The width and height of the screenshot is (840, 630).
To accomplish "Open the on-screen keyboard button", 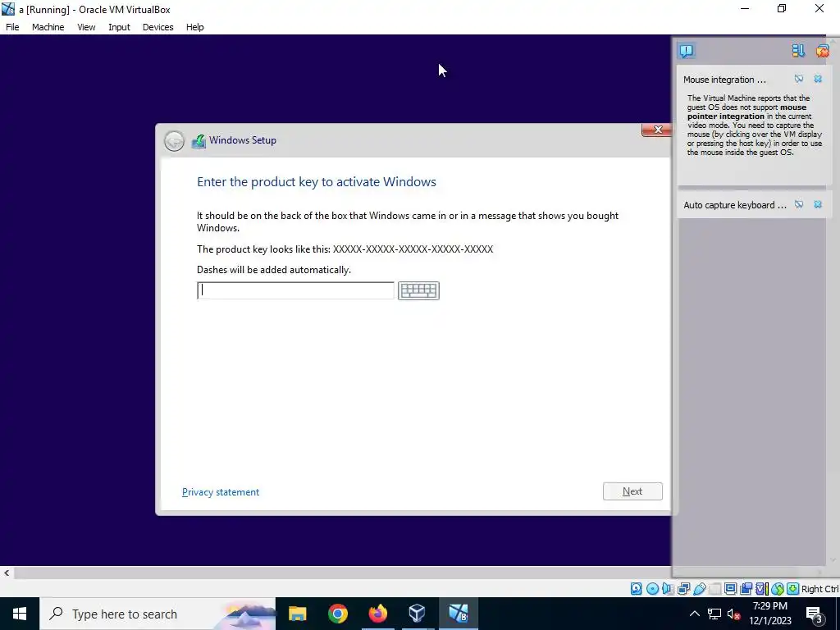I will [x=418, y=290].
